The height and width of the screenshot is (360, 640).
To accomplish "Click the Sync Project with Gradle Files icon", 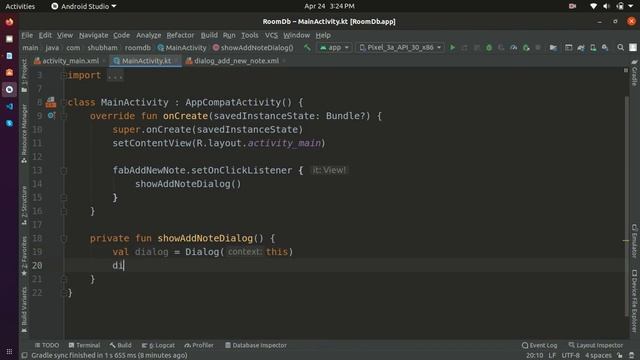I will (x=580, y=48).
